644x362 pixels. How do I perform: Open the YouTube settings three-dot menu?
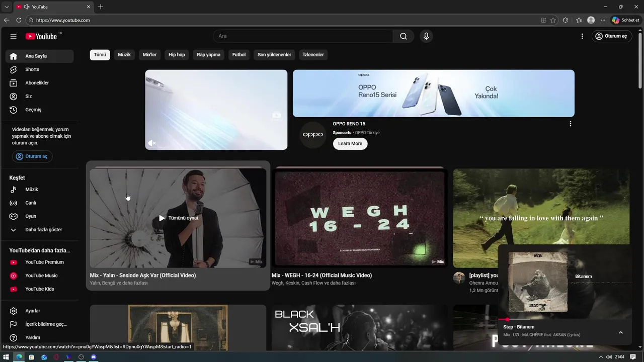(x=582, y=36)
